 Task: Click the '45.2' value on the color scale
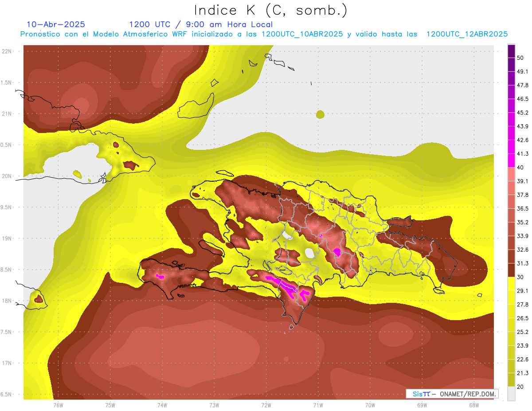523,113
